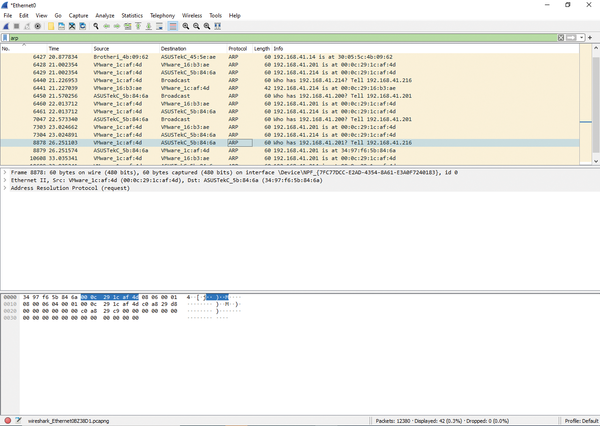The image size is (600, 426).
Task: Sort packets by the Source column
Action: [126, 49]
